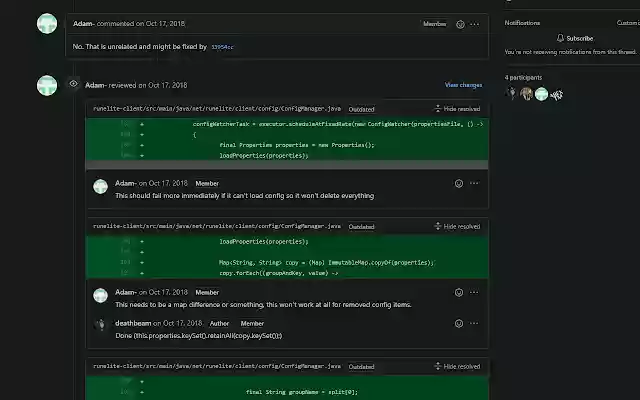Open menu on 'map difference' comment
Screen dimensions: 640x400
[x=474, y=292]
